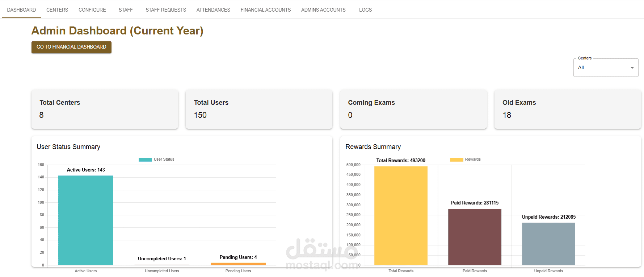Viewport: 644px width, 277px height.
Task: Click the 'Paid Rewards: 281115' label
Action: click(475, 203)
